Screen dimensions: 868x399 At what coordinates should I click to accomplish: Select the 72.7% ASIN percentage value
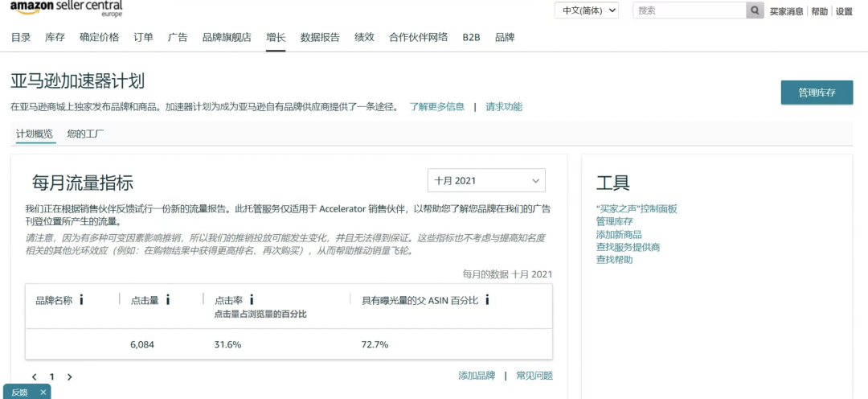(x=375, y=344)
